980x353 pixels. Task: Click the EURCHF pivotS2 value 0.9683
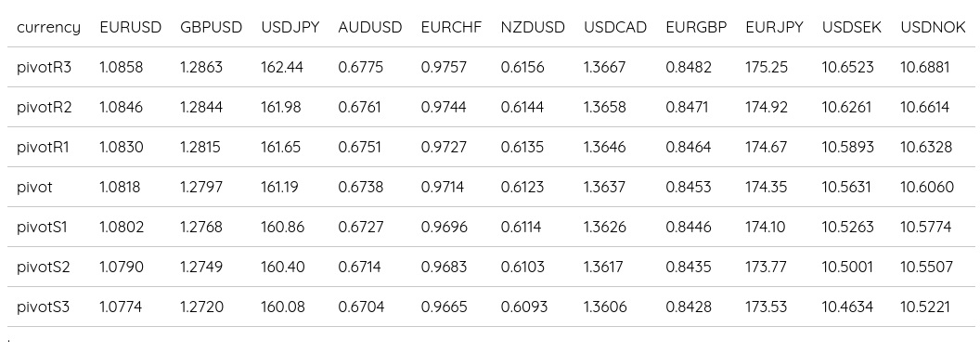(x=444, y=268)
